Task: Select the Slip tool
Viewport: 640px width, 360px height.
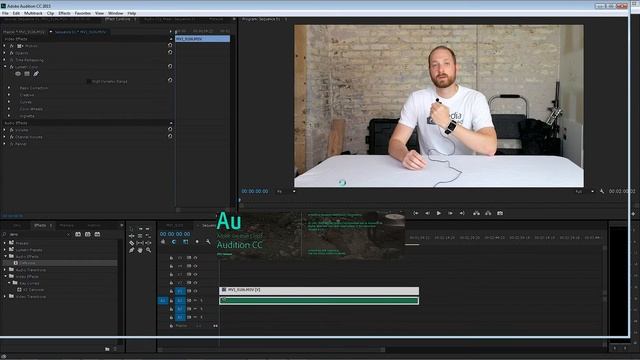Action: (140, 243)
